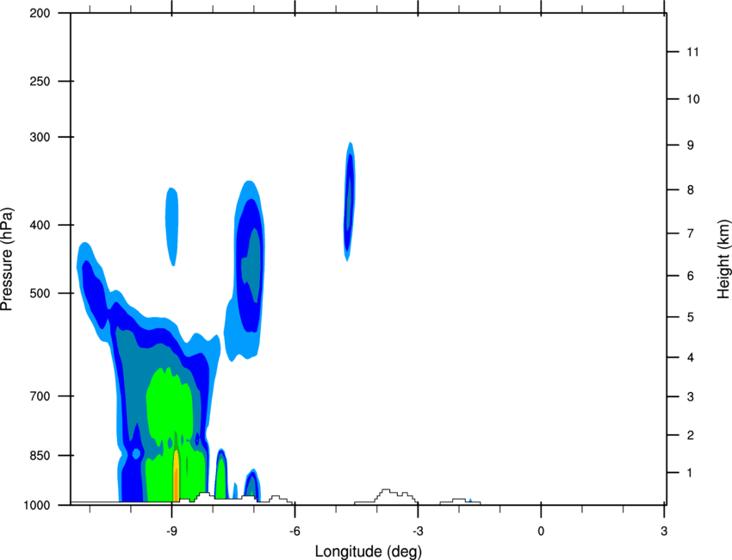Click the 3 longitude tick label
The image size is (732, 560).
664,532
